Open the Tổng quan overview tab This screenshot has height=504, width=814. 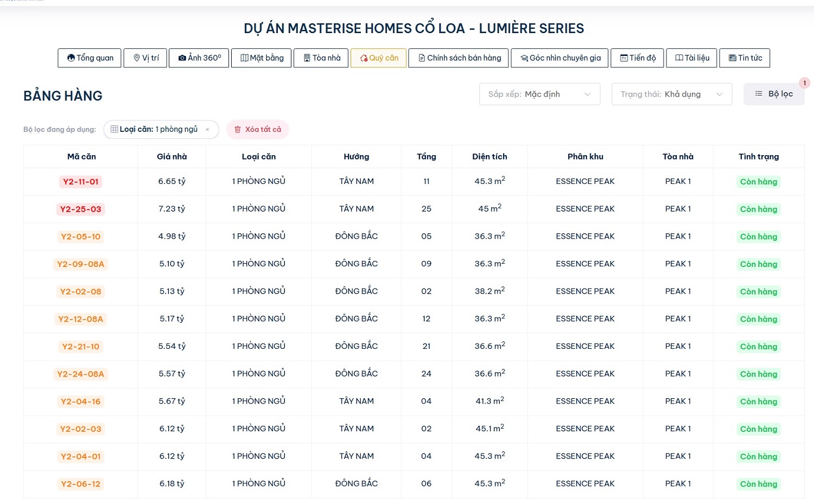coord(90,58)
